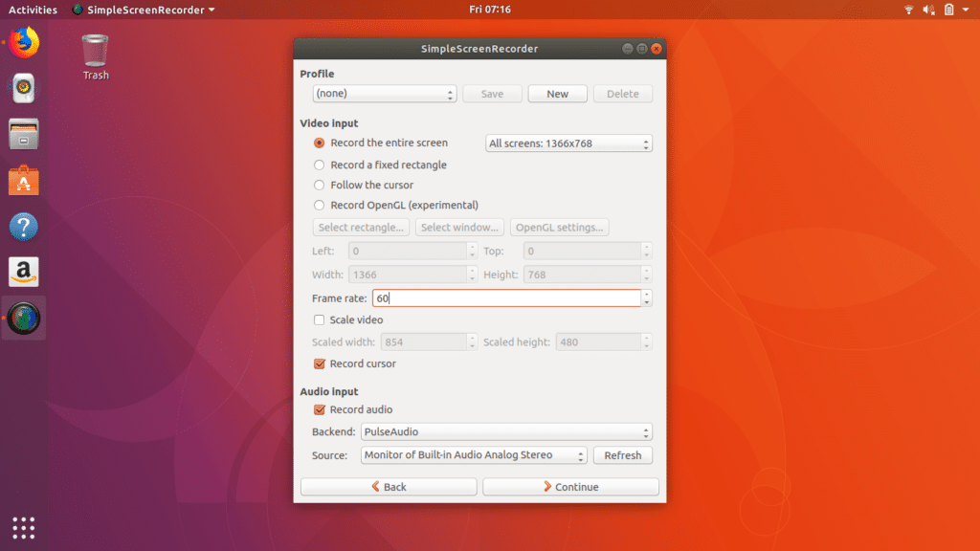Open the All screens resolution dropdown

coord(568,143)
